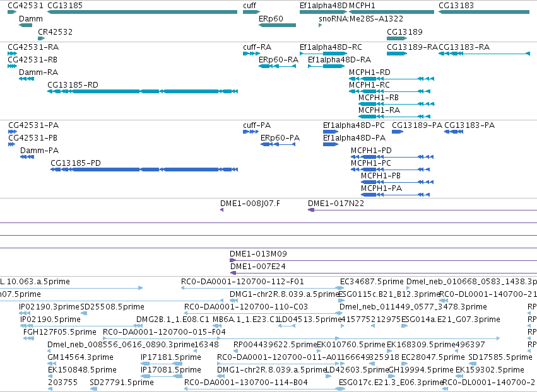Click the CG42531-PA protein label
Viewport: 537px width, 392px height.
[33, 125]
